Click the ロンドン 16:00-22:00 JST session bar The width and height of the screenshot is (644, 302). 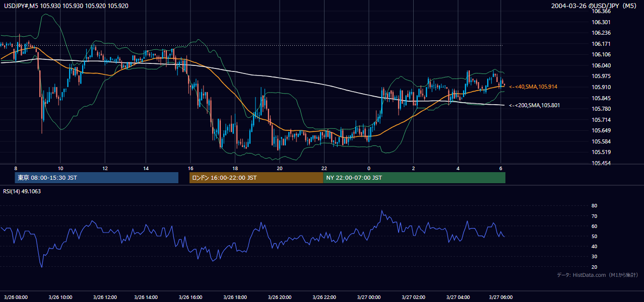click(256, 178)
